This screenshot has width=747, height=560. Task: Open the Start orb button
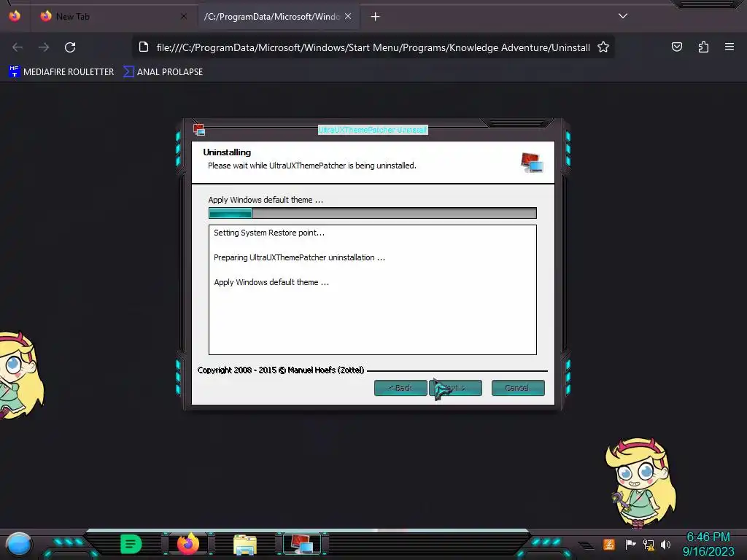click(18, 544)
